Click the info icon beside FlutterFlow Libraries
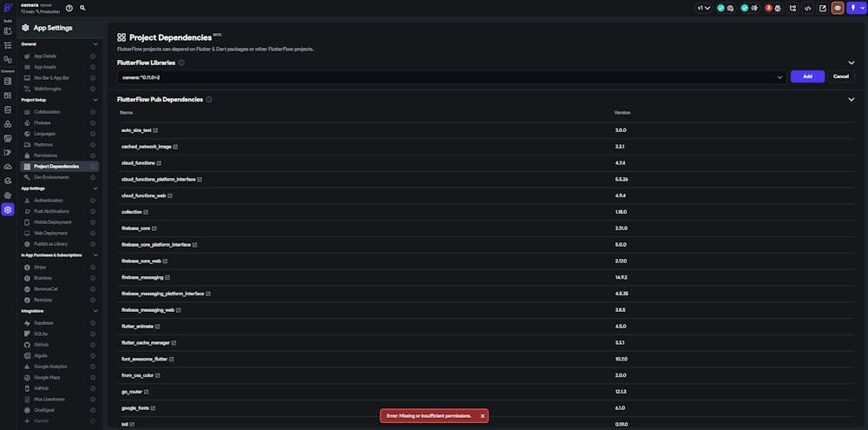The image size is (868, 430). pos(181,63)
